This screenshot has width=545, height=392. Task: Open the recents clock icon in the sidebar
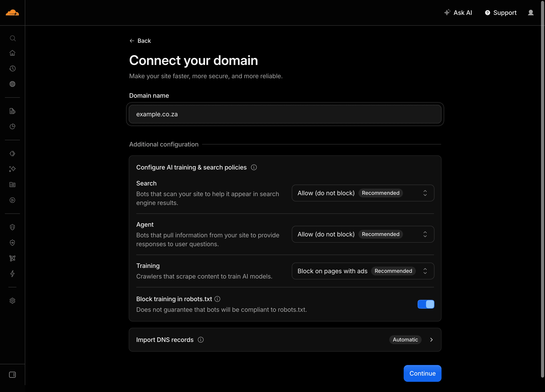pos(12,68)
